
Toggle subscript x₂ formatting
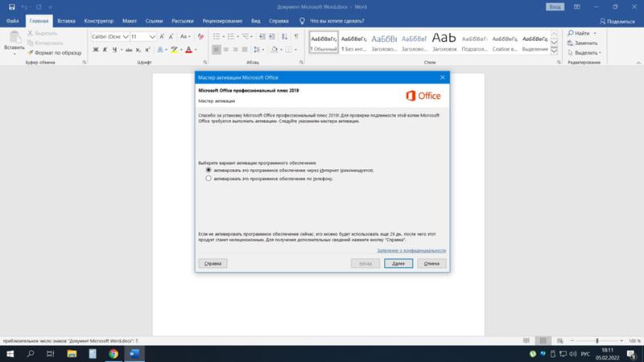pos(138,50)
